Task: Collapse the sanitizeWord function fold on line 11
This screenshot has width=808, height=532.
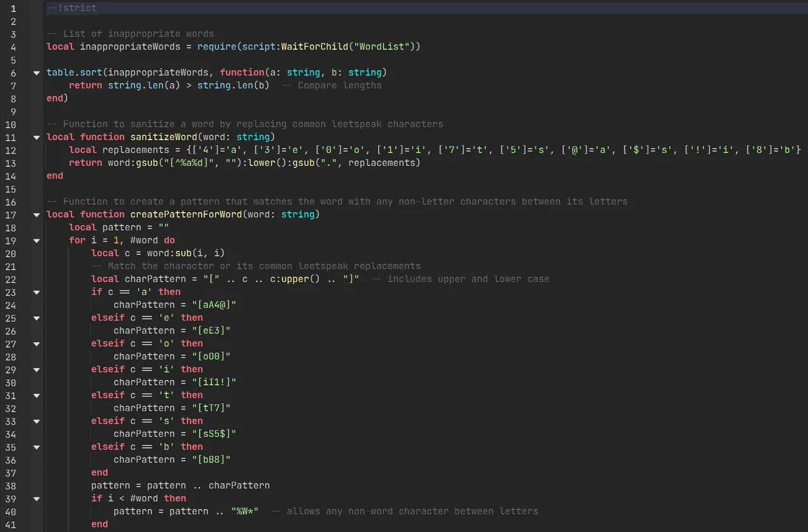Action: click(x=37, y=137)
